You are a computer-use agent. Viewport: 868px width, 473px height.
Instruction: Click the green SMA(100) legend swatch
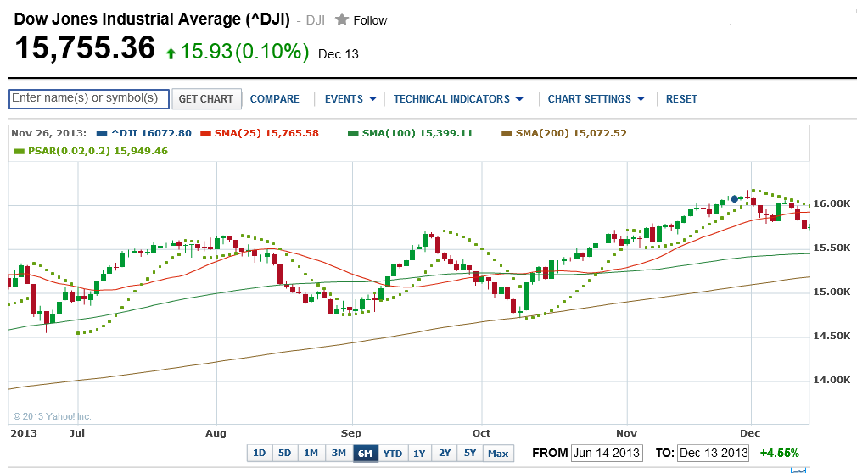coord(353,133)
